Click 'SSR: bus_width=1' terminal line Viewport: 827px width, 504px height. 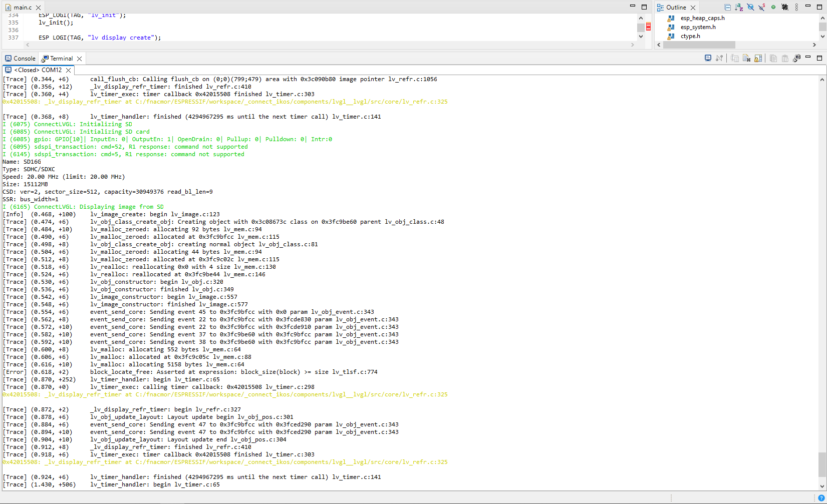(31, 199)
